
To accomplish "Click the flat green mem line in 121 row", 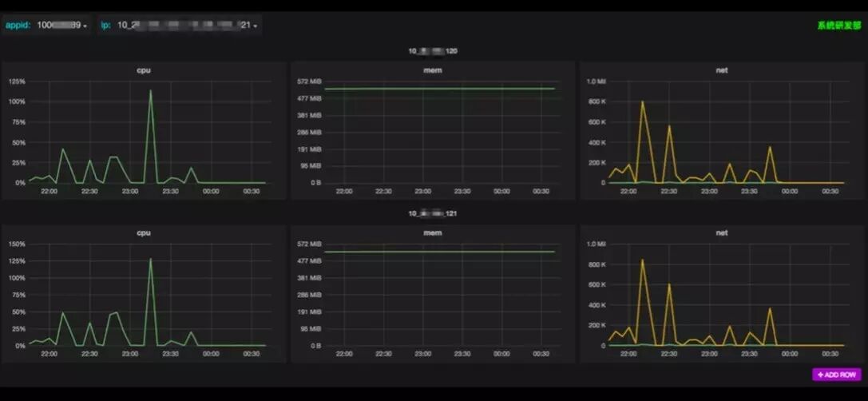I will 439,252.
